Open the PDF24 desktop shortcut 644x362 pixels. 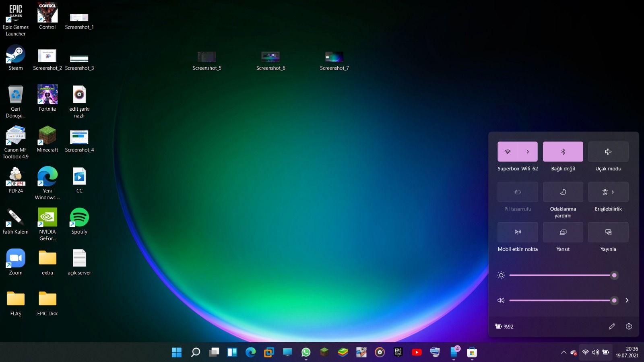[16, 180]
